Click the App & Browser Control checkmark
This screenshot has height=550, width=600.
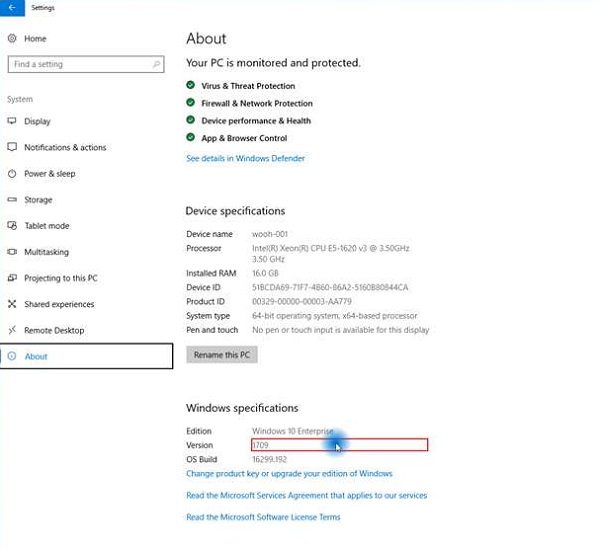pos(191,137)
